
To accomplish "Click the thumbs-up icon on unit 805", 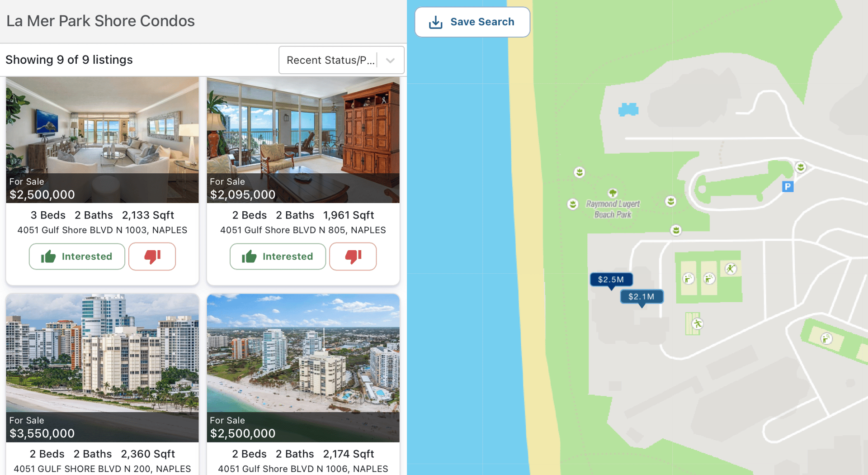I will 249,256.
